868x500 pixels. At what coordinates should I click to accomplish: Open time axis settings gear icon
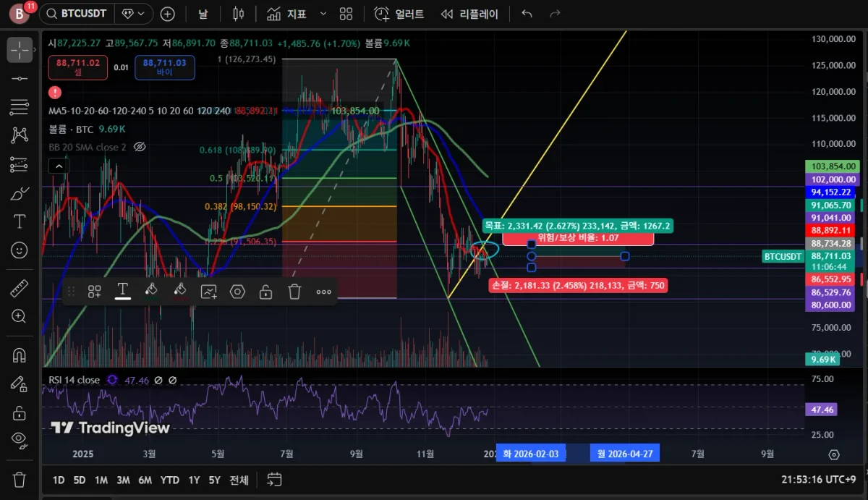click(x=834, y=454)
